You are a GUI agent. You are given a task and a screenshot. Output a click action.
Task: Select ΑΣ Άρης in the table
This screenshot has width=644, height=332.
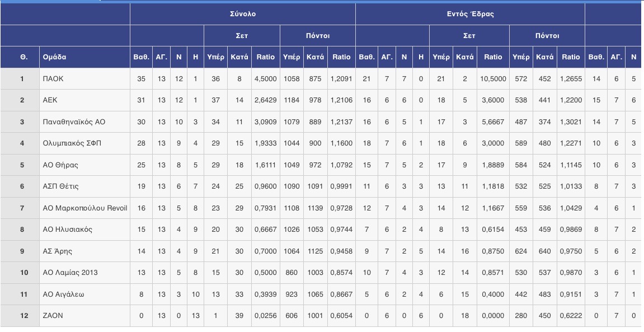pyautogui.click(x=58, y=251)
